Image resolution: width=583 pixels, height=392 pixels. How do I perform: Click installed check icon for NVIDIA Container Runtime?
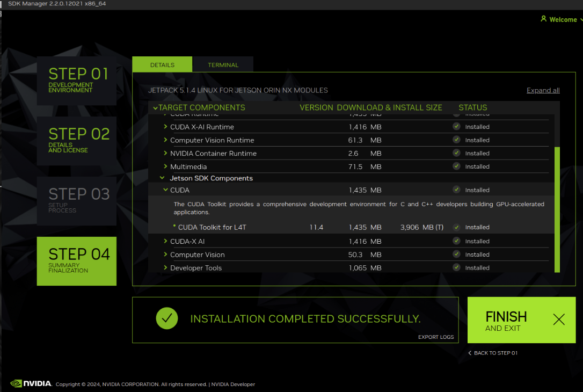coord(457,153)
